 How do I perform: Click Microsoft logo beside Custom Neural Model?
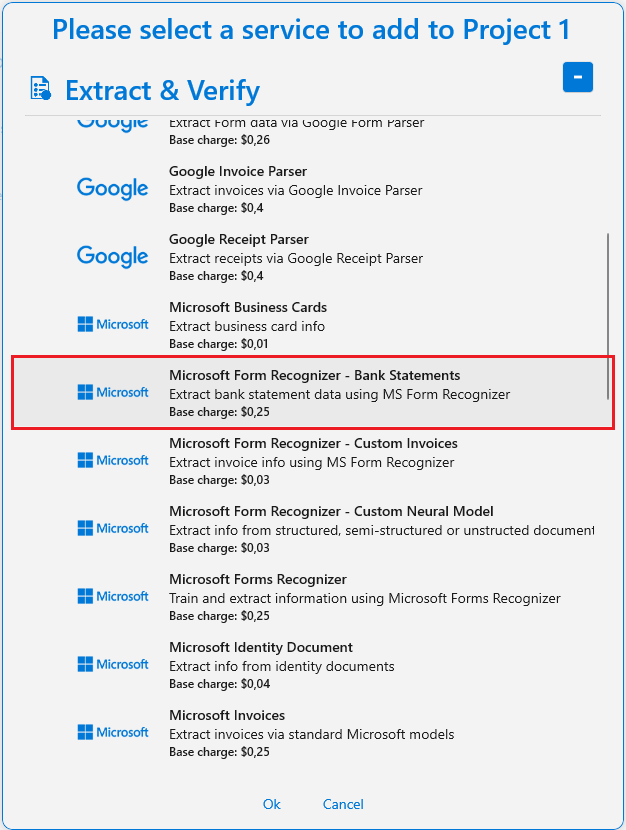click(113, 528)
